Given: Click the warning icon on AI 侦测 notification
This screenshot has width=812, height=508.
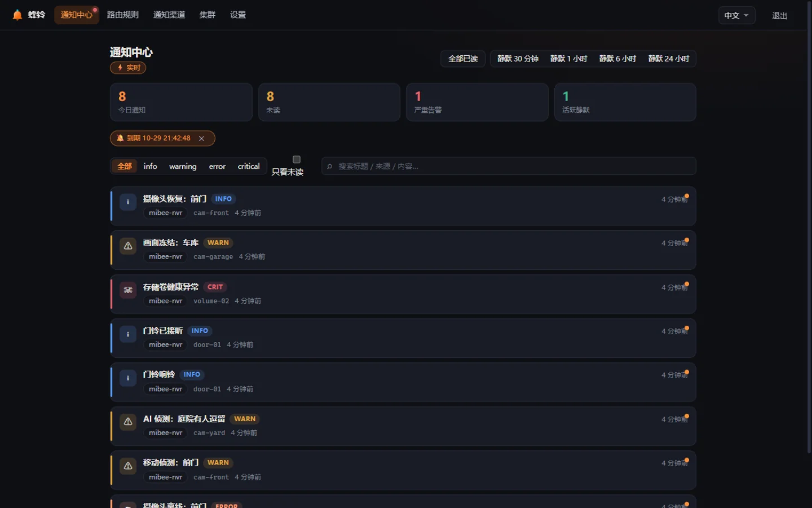Looking at the screenshot, I should click(x=128, y=422).
